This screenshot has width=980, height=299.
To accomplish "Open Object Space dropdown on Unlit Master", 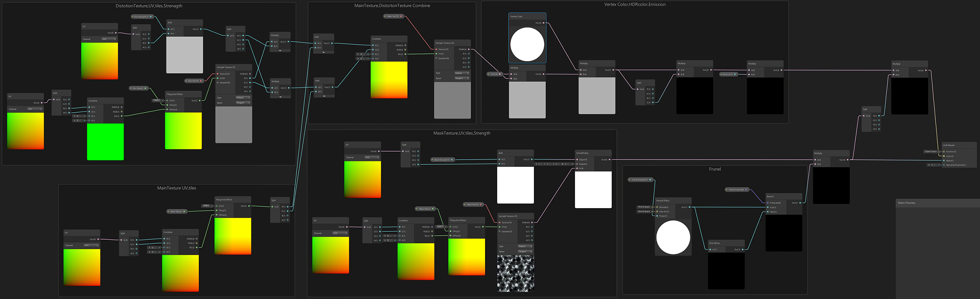I will click(931, 151).
